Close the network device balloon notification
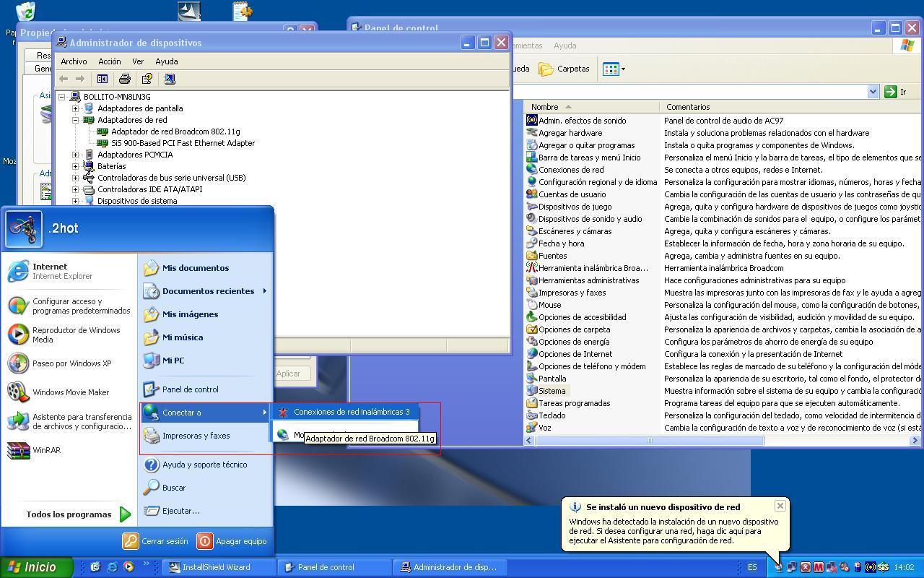 pyautogui.click(x=780, y=506)
